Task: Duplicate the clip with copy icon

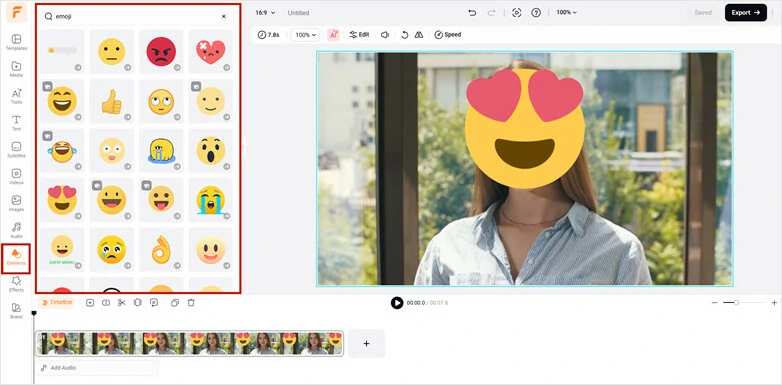Action: (x=175, y=303)
